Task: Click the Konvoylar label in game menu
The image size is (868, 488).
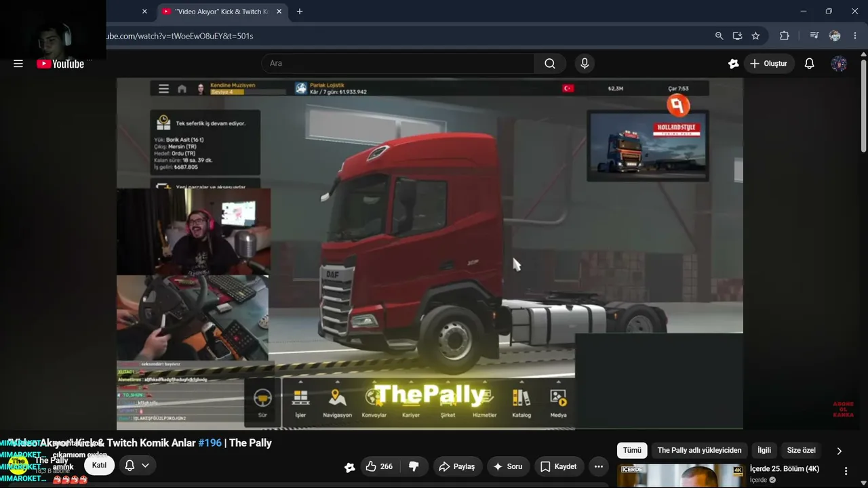Action: coord(374,415)
